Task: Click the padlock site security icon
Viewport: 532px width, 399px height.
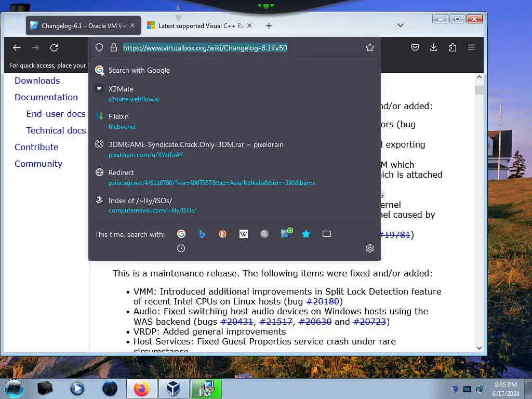Action: [114, 47]
